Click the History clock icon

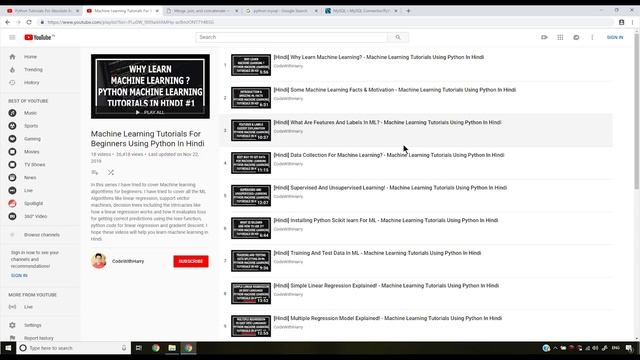(12, 82)
